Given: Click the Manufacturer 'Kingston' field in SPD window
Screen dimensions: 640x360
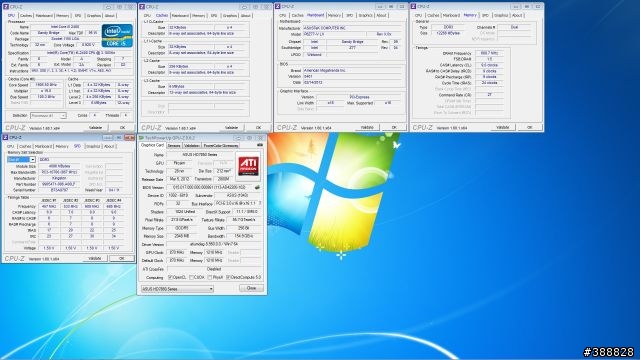Looking at the screenshot, I should [x=60, y=178].
